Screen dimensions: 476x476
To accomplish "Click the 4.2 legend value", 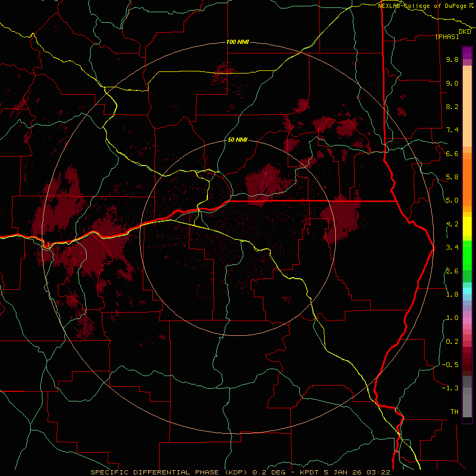I will click(x=452, y=224).
